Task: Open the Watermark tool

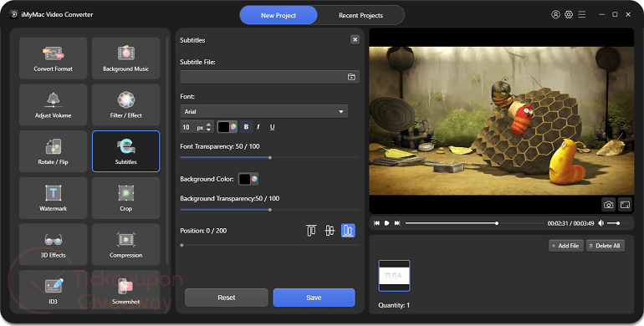Action: pyautogui.click(x=53, y=198)
